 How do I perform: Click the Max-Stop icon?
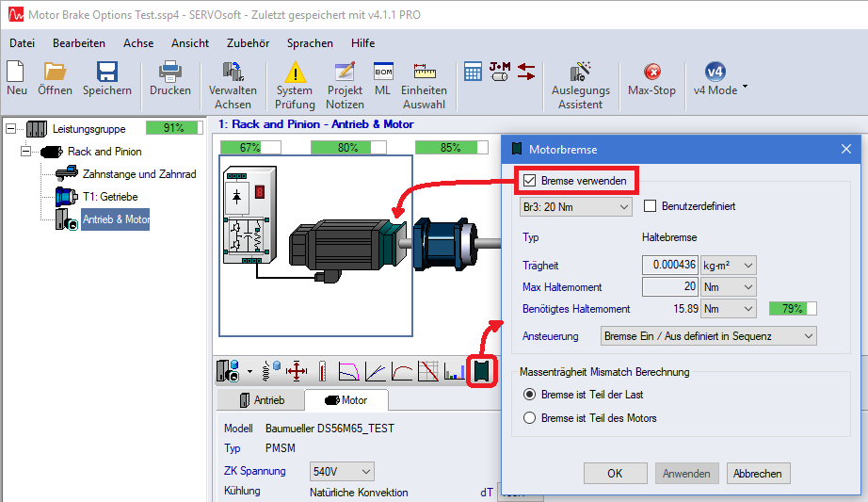click(x=651, y=79)
